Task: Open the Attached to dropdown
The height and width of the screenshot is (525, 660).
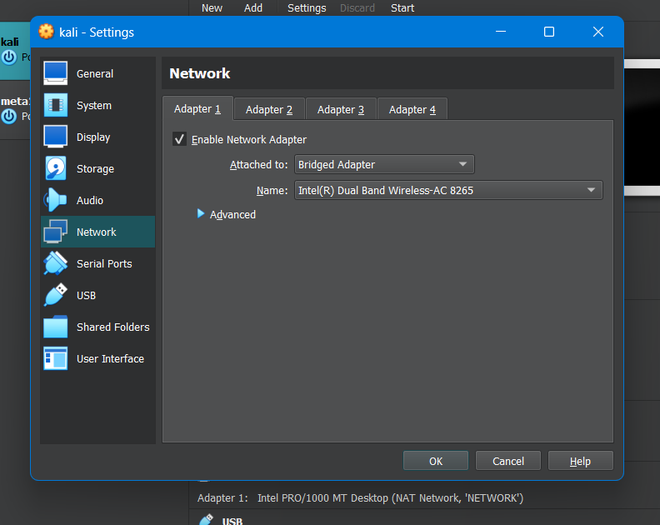Action: click(x=384, y=164)
